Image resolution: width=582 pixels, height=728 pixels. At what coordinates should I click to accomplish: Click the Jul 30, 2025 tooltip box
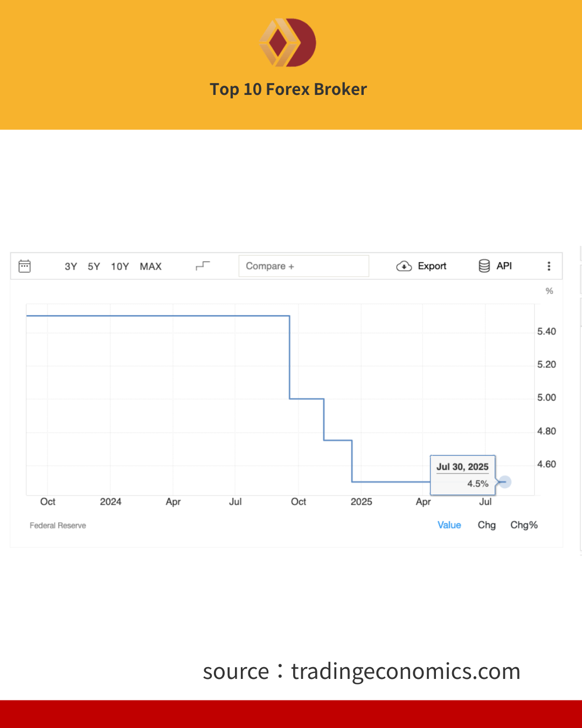pyautogui.click(x=463, y=475)
